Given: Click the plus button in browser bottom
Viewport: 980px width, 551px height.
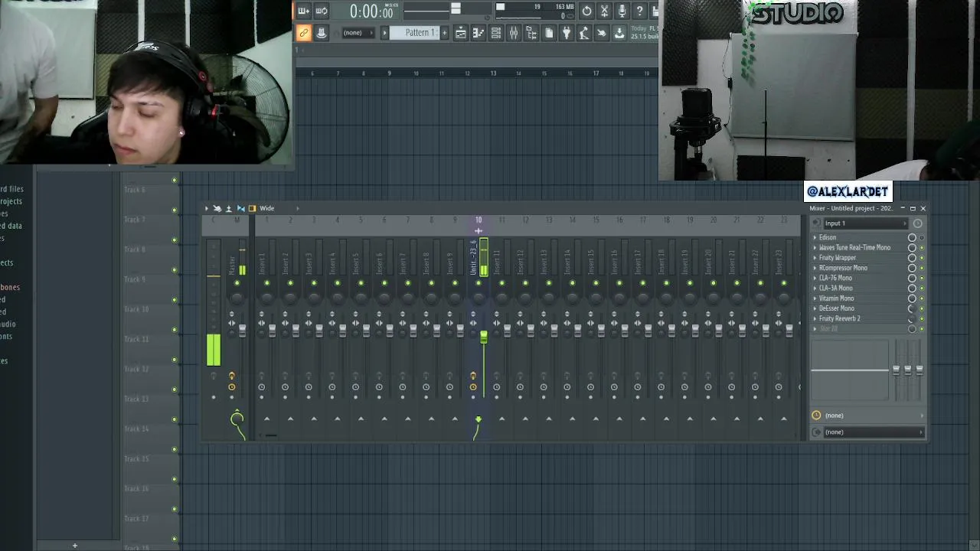Looking at the screenshot, I should coord(75,546).
